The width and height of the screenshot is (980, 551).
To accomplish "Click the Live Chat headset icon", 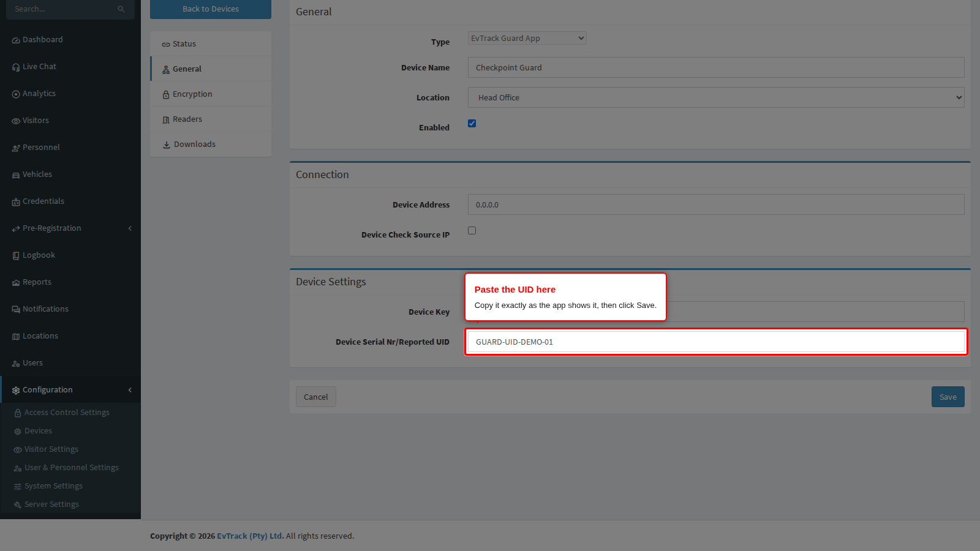I will pos(16,67).
